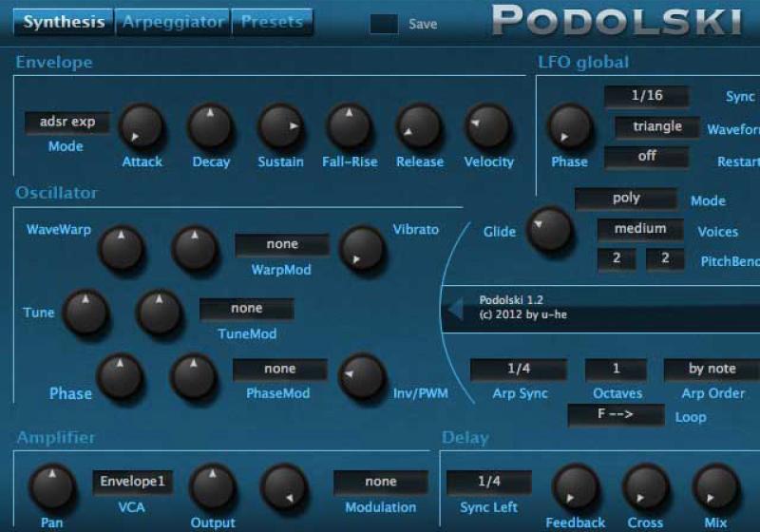Click the envelope Sustain knob
The image size is (760, 532).
(280, 126)
